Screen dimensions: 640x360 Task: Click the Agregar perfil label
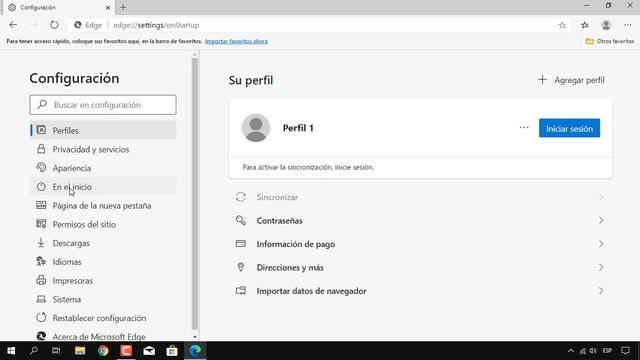[x=579, y=80]
